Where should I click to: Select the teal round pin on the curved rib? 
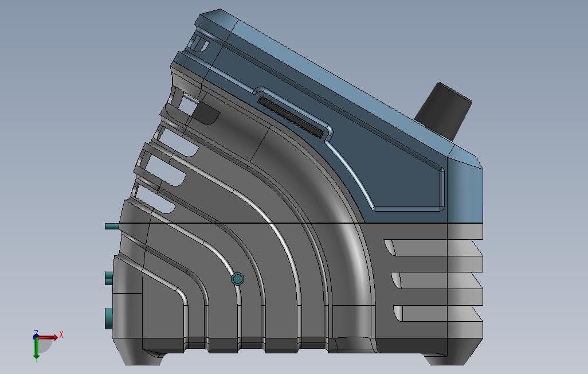click(237, 279)
